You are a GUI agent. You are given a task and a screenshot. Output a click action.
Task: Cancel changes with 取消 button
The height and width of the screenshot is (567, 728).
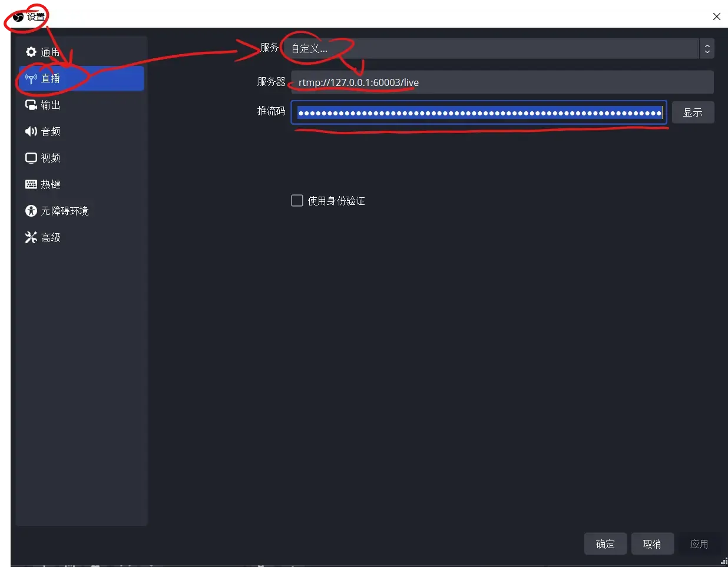click(652, 544)
